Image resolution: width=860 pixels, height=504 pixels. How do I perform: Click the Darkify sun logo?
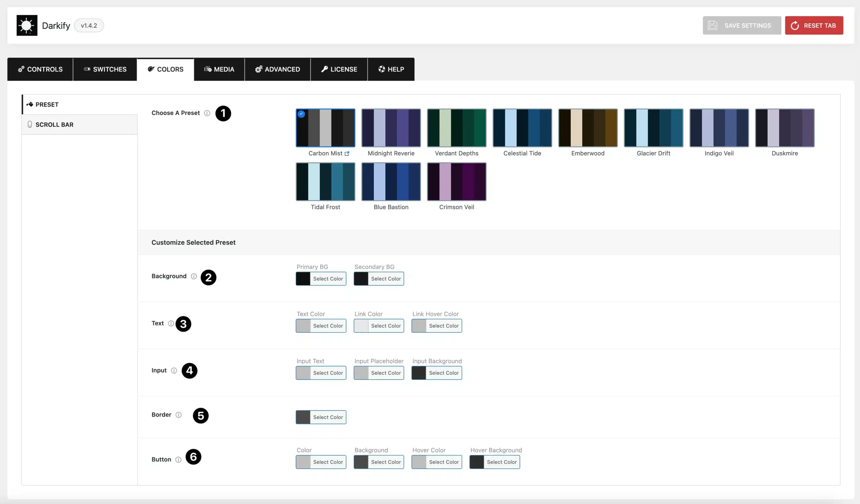click(27, 25)
